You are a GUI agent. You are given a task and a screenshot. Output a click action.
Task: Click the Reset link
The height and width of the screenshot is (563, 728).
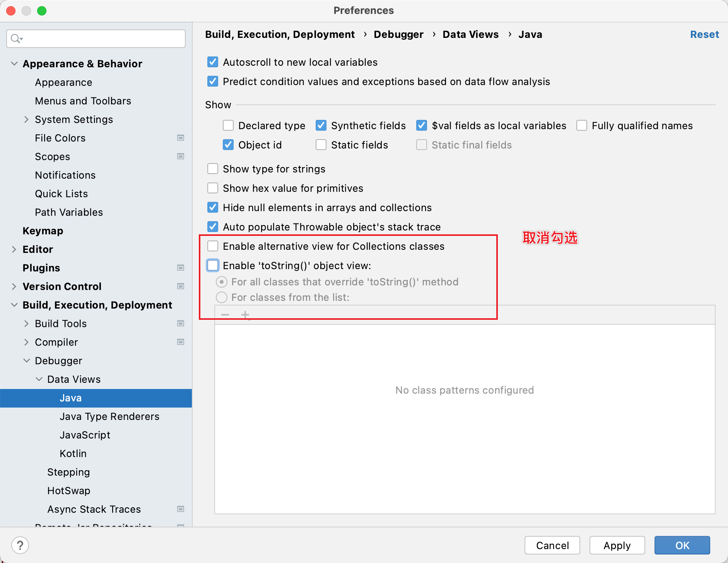point(704,34)
